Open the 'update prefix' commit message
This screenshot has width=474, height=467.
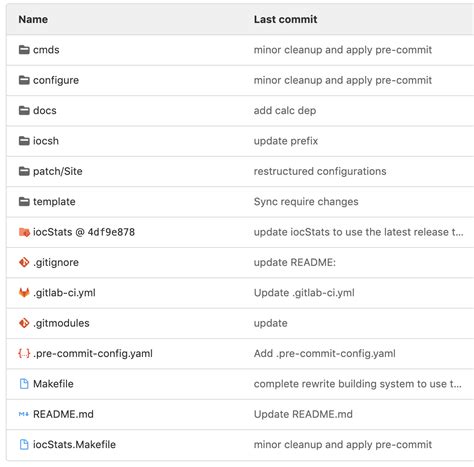click(286, 141)
